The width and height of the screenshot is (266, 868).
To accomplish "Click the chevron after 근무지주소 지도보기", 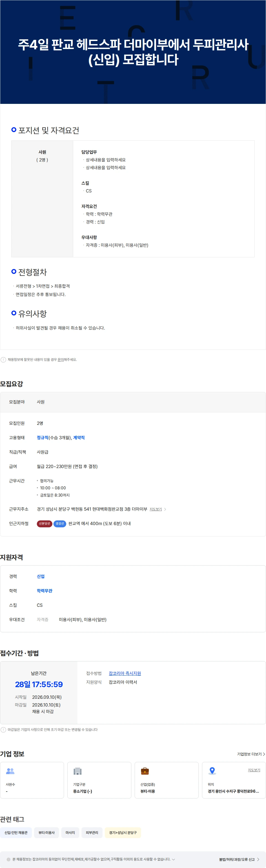I will (165, 509).
